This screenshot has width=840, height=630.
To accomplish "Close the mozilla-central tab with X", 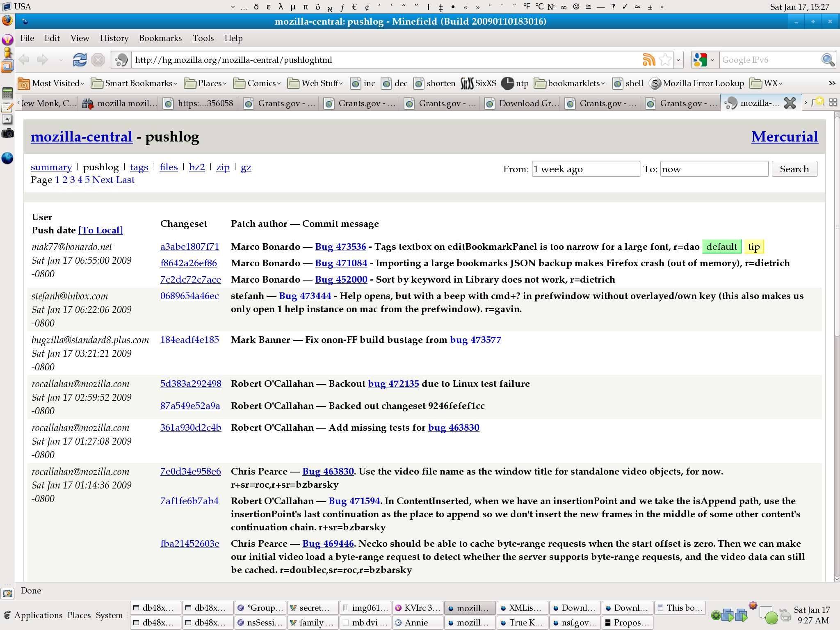I will tap(790, 103).
